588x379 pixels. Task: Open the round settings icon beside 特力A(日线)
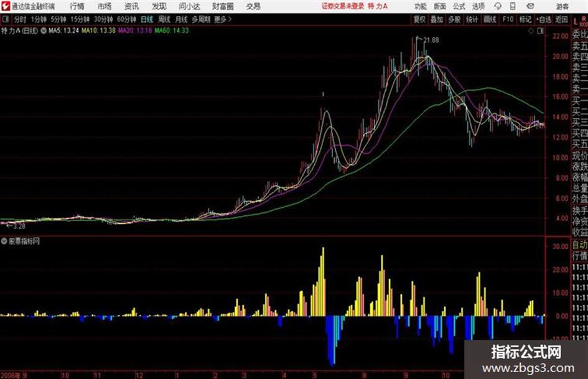tap(43, 30)
